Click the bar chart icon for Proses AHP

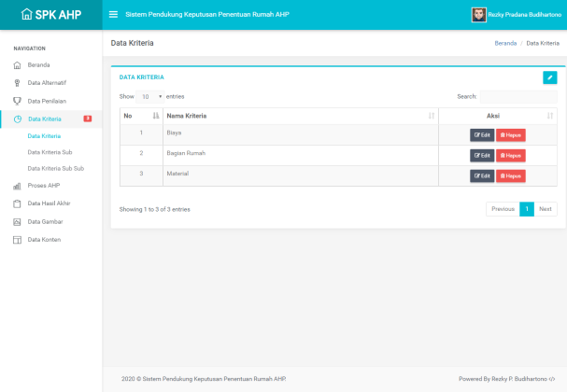[x=17, y=186]
